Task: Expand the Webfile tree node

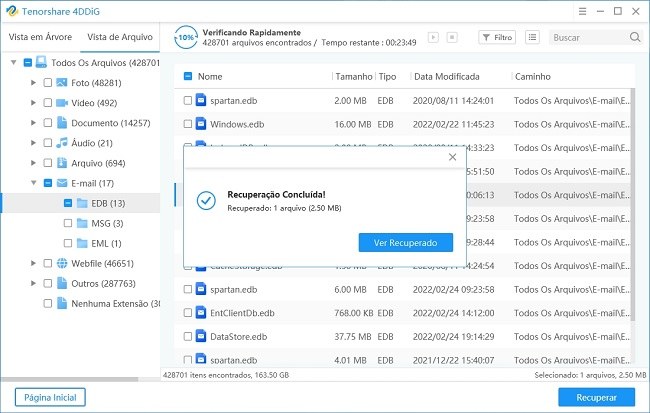Action: 34,263
